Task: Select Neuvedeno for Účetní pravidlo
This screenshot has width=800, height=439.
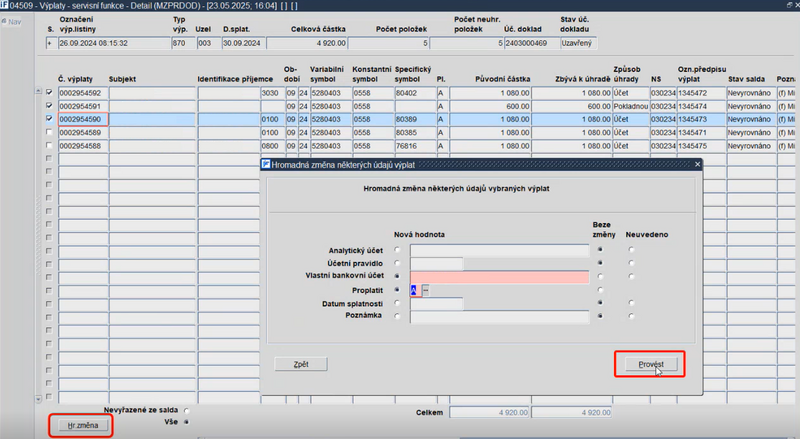Action: (x=631, y=263)
